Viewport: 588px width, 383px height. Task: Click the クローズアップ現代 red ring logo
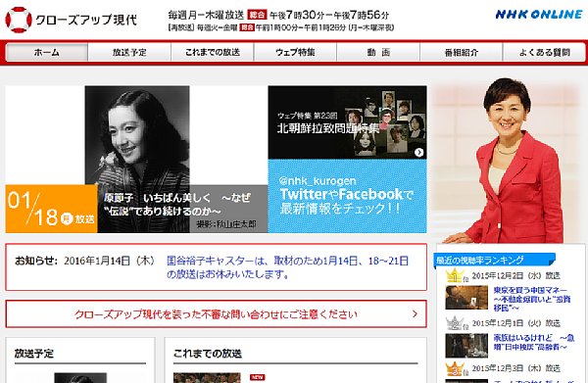click(19, 20)
